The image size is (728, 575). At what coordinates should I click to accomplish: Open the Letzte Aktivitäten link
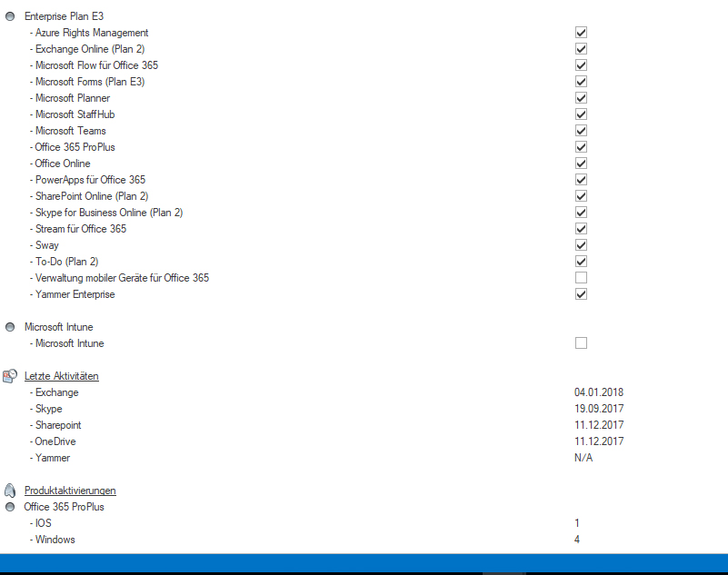61,376
